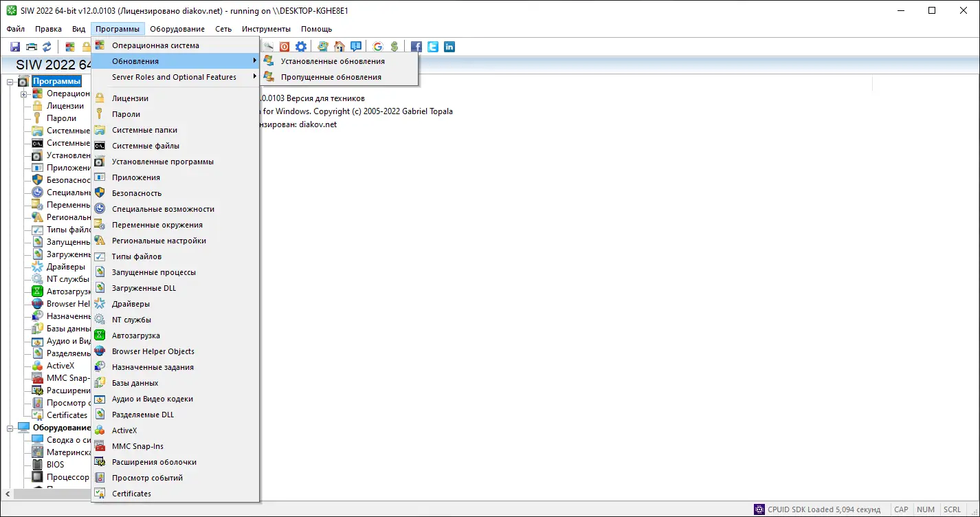Open the Помощь menu

click(x=316, y=29)
